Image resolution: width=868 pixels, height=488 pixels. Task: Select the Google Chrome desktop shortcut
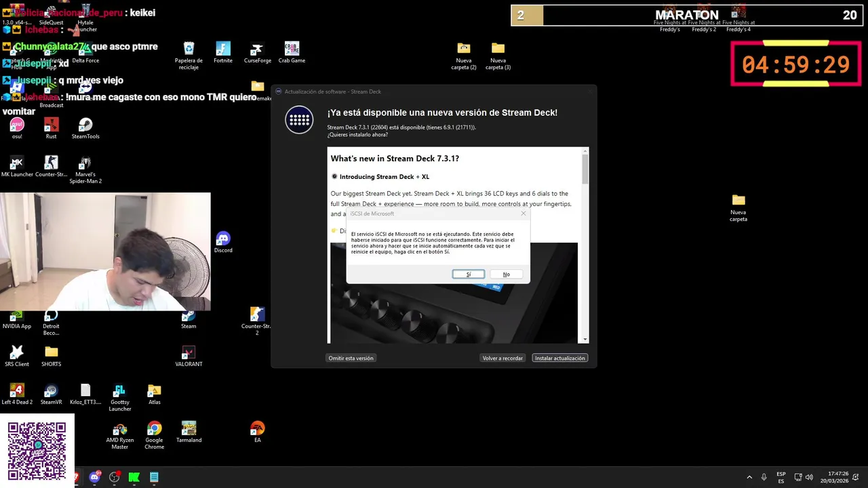click(155, 435)
